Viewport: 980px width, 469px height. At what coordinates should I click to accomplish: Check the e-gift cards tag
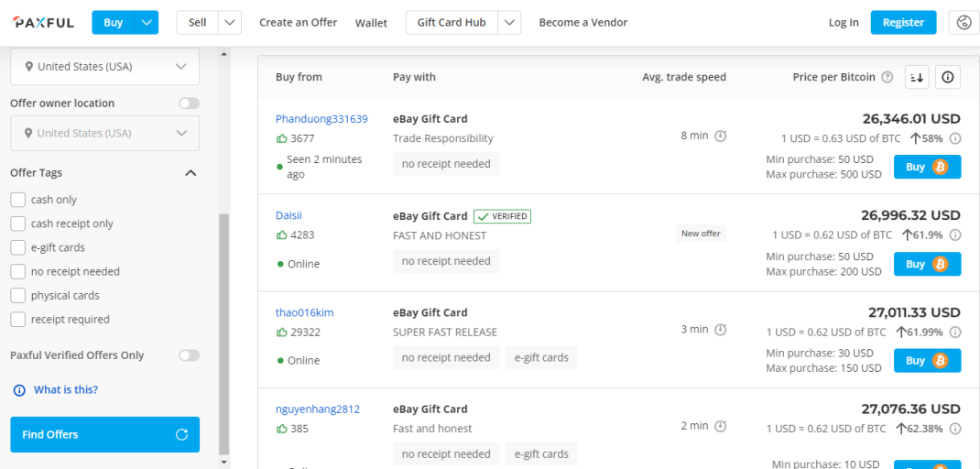18,247
